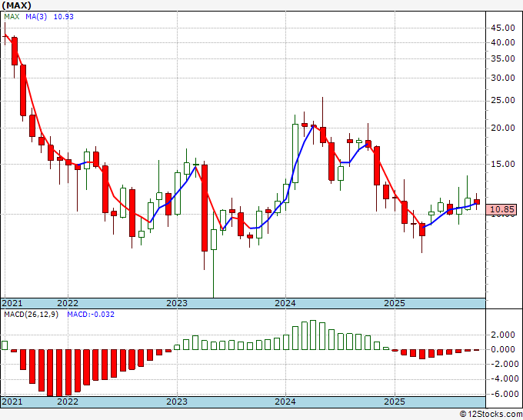Click 2023 on the MACD timeline

point(177,402)
